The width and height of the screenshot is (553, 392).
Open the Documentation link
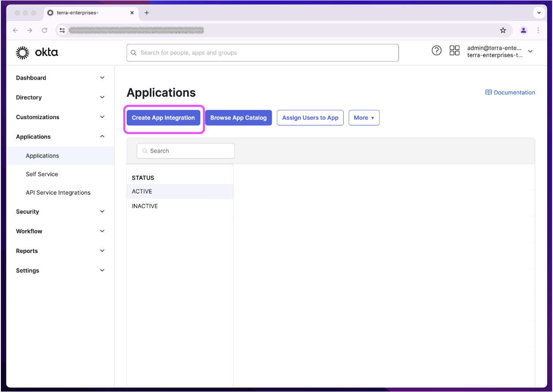[x=510, y=93]
